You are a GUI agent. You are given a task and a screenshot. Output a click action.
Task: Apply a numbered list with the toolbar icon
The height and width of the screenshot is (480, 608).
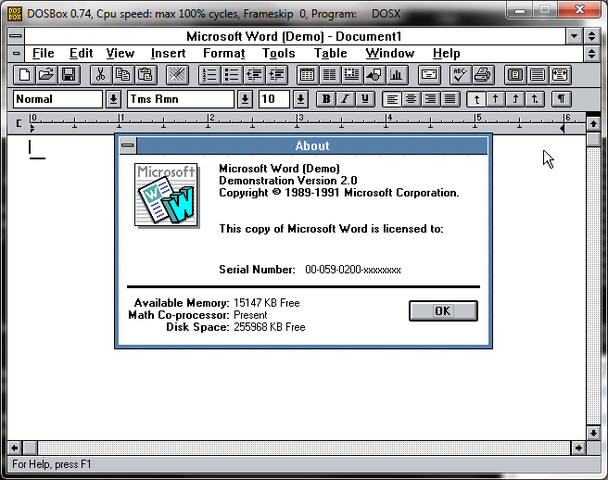pyautogui.click(x=209, y=75)
